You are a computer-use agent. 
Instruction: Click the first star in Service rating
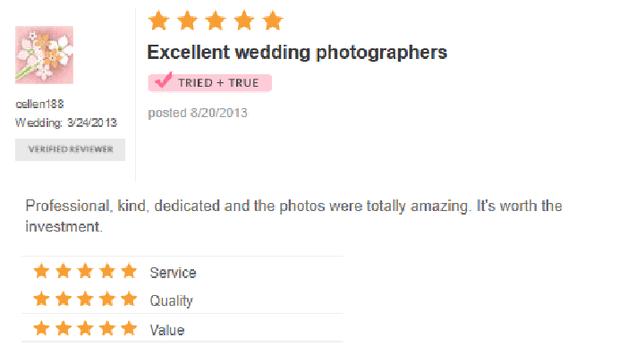pos(41,271)
